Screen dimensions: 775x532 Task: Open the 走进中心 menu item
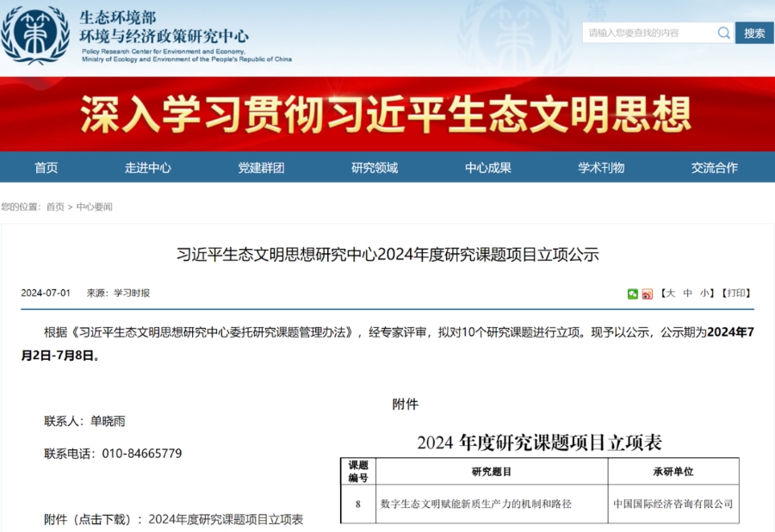(148, 168)
